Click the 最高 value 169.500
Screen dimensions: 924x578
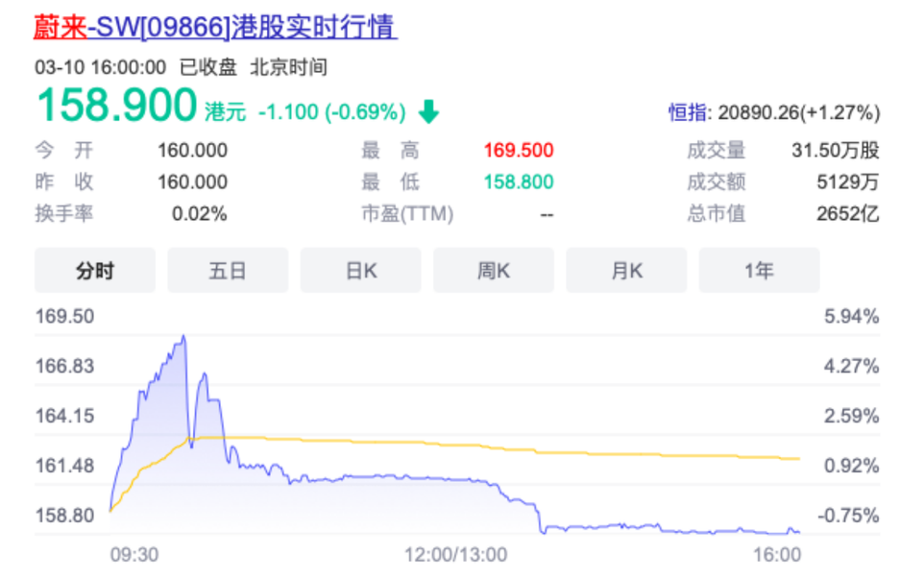(519, 150)
